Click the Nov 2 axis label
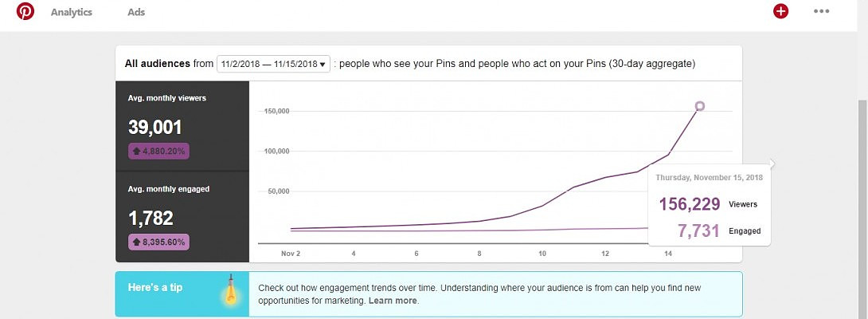This screenshot has height=319, width=868. point(291,254)
